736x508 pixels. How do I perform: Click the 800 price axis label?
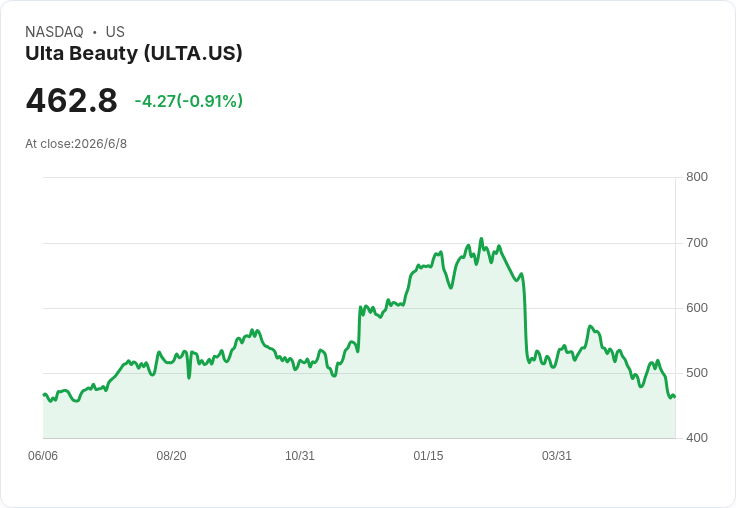[697, 177]
